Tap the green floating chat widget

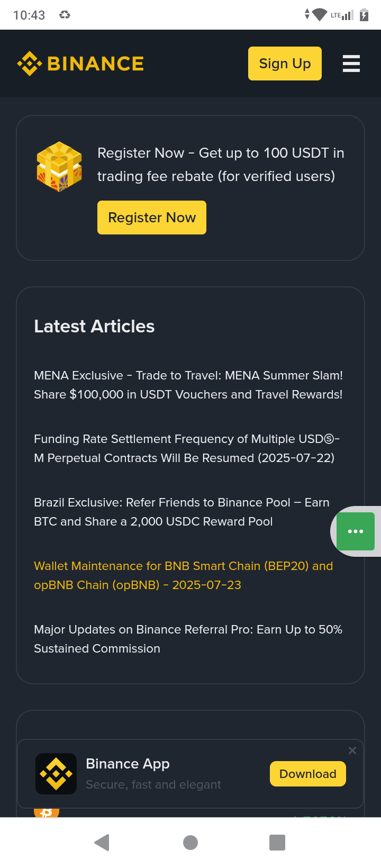(x=356, y=531)
